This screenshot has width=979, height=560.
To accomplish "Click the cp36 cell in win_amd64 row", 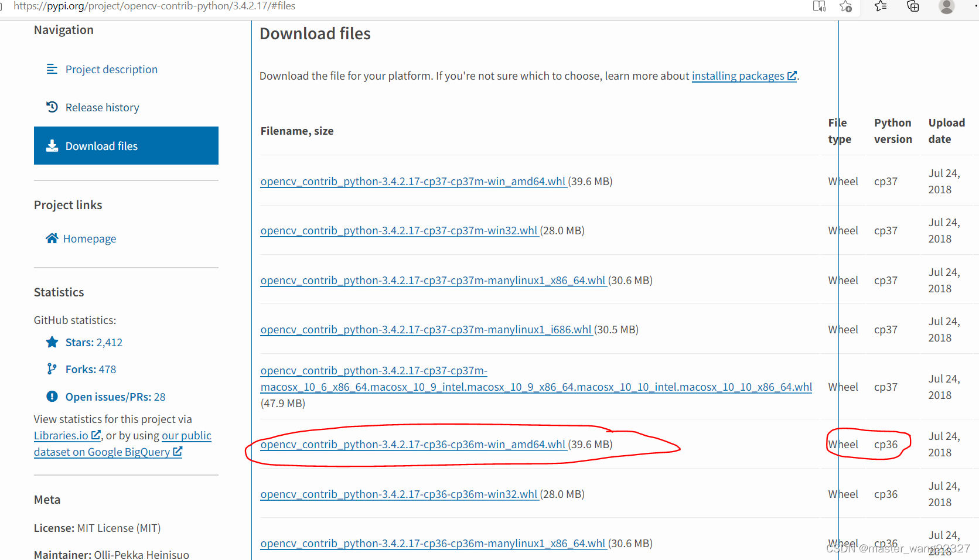I will coord(886,444).
